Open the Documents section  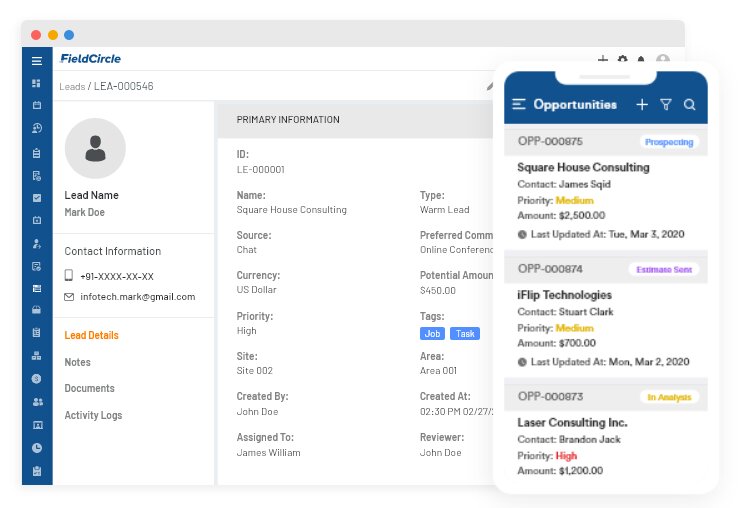pyautogui.click(x=89, y=388)
